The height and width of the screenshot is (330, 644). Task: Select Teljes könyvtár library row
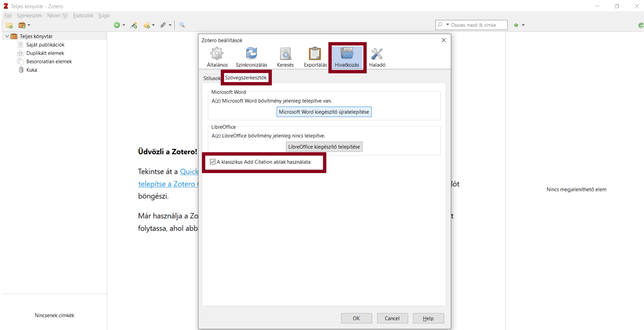pyautogui.click(x=54, y=36)
